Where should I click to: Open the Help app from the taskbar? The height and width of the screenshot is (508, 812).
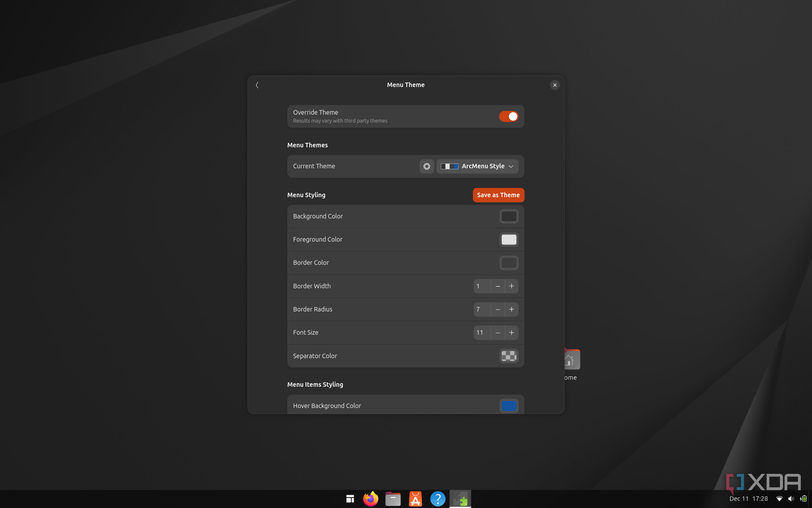click(438, 499)
